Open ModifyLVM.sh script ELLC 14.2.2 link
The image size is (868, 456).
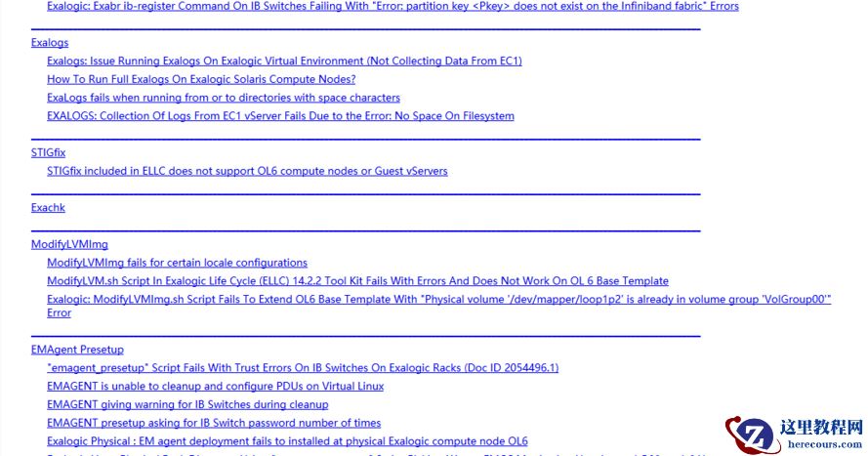click(357, 280)
